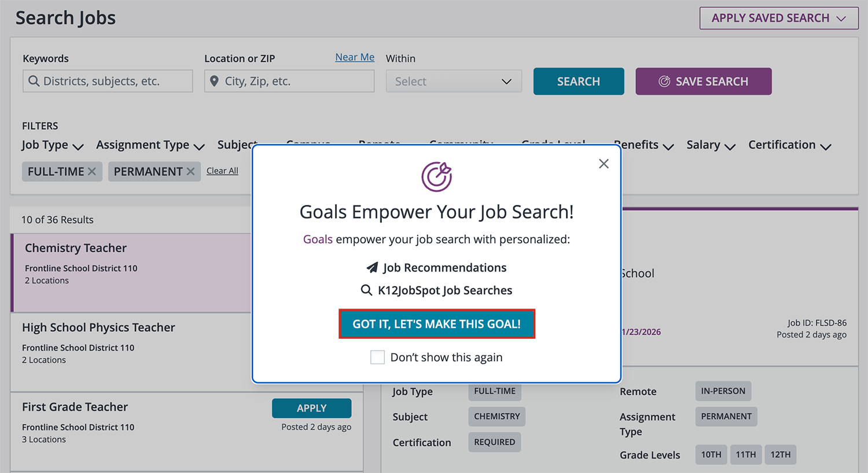The width and height of the screenshot is (868, 473).
Task: Check the Don't show this again box
Action: [377, 357]
